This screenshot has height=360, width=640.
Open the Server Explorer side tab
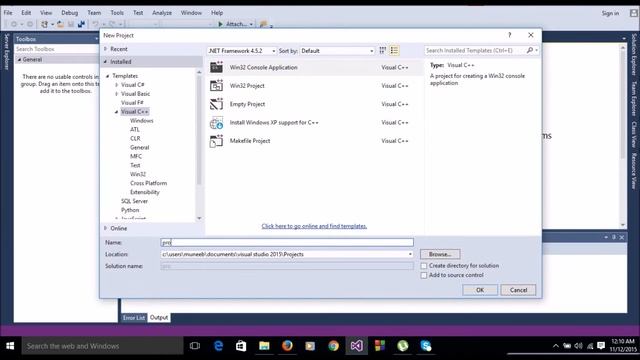click(7, 52)
